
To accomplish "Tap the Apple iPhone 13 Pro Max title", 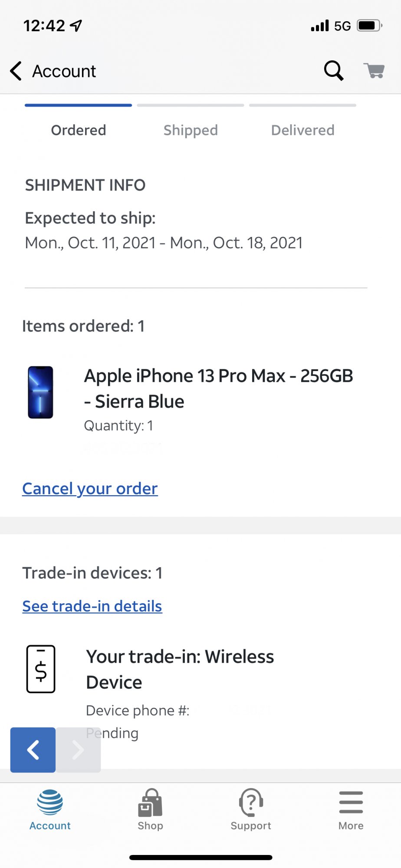I will pos(219,388).
